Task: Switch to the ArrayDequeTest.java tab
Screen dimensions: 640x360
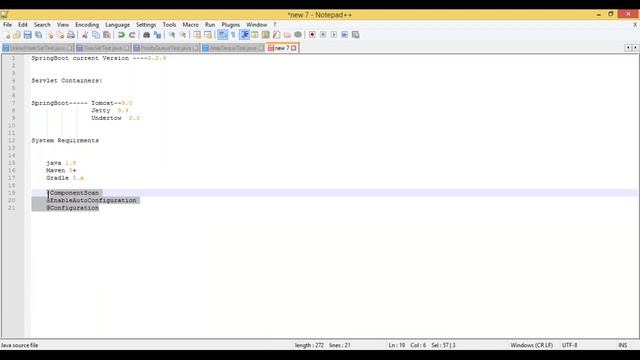Action: 233,48
